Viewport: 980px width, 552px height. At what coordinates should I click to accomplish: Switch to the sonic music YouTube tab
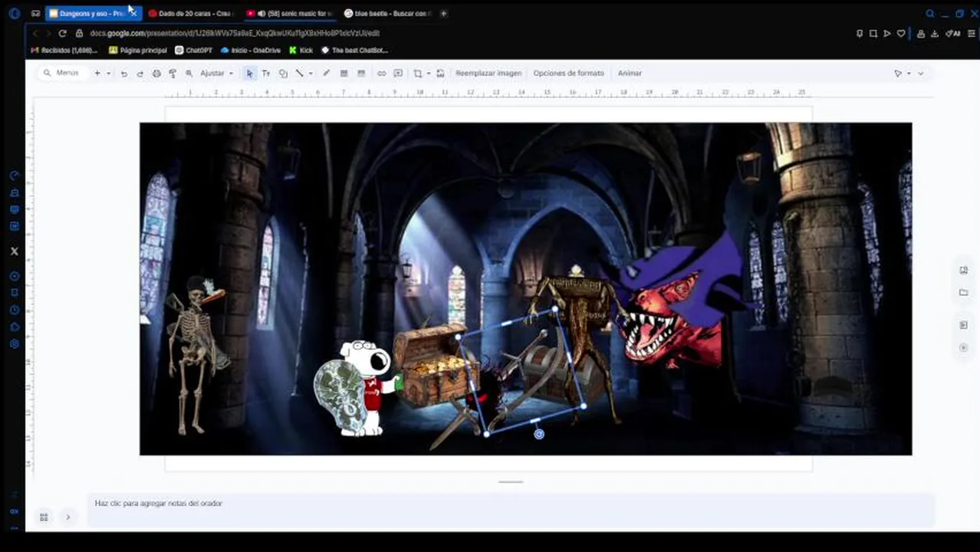[x=289, y=13]
